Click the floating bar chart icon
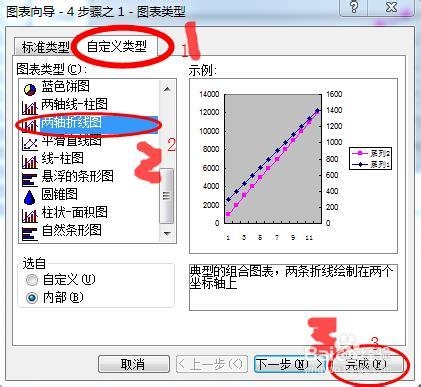This screenshot has width=421, height=387. pyautogui.click(x=30, y=179)
